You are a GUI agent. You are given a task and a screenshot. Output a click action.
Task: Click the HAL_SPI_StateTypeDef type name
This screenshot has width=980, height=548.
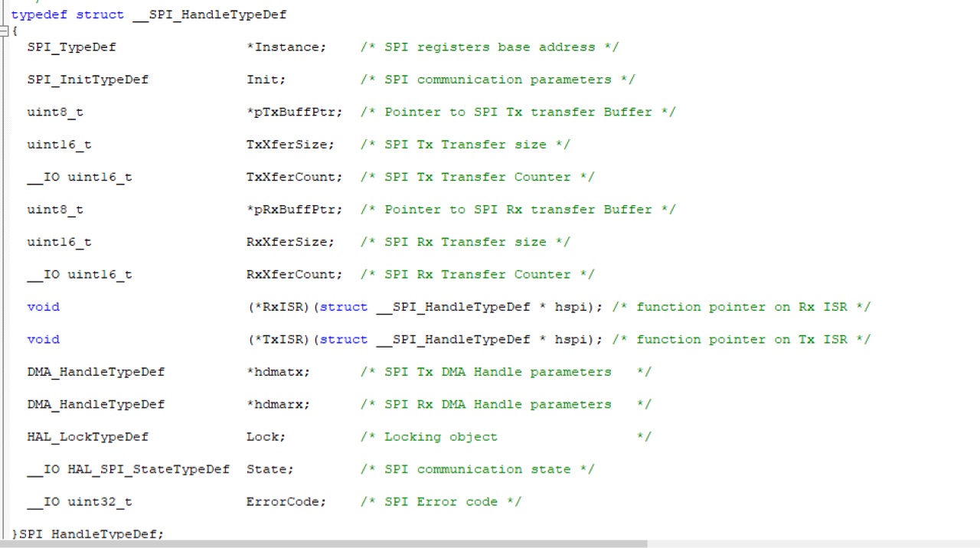[x=149, y=470]
